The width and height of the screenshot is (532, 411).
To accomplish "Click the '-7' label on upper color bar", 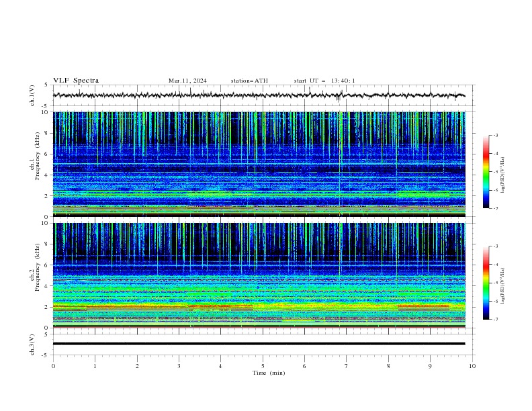I will (x=495, y=208).
